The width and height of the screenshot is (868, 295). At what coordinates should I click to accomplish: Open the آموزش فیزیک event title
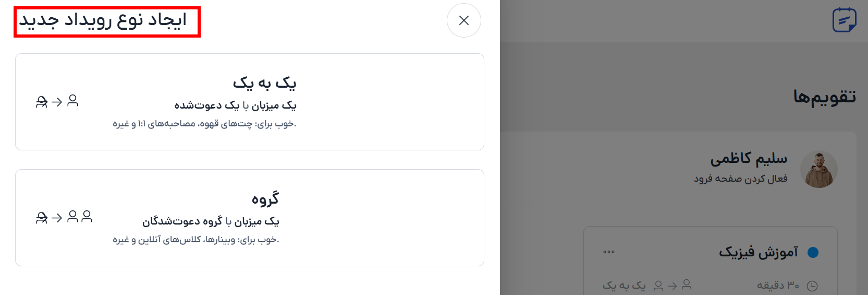tap(759, 253)
